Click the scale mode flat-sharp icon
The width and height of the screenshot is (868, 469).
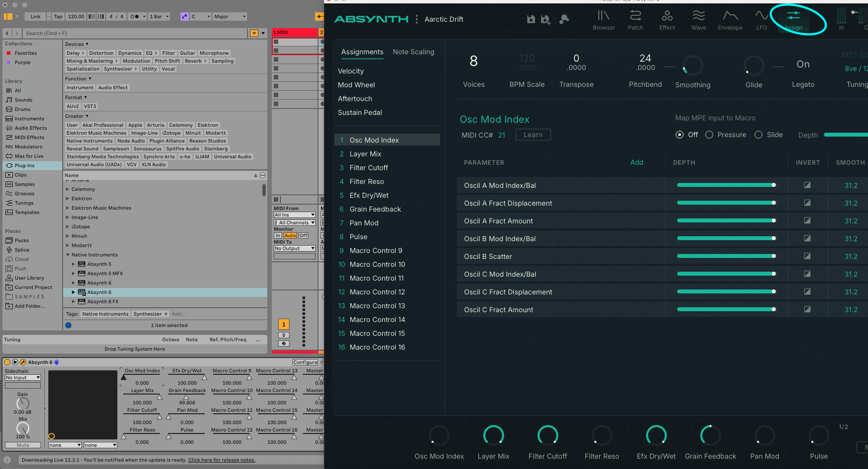[184, 17]
